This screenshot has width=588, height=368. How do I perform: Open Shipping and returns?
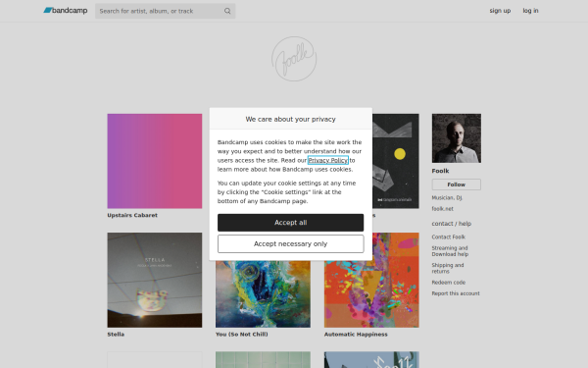[448, 268]
